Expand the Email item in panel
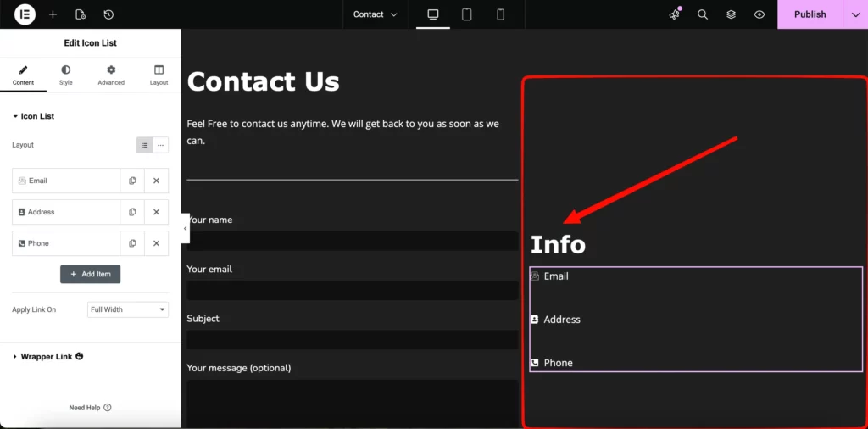 [66, 181]
